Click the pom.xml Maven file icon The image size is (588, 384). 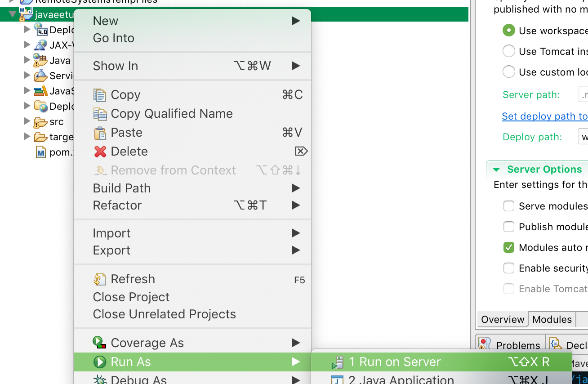pos(41,152)
